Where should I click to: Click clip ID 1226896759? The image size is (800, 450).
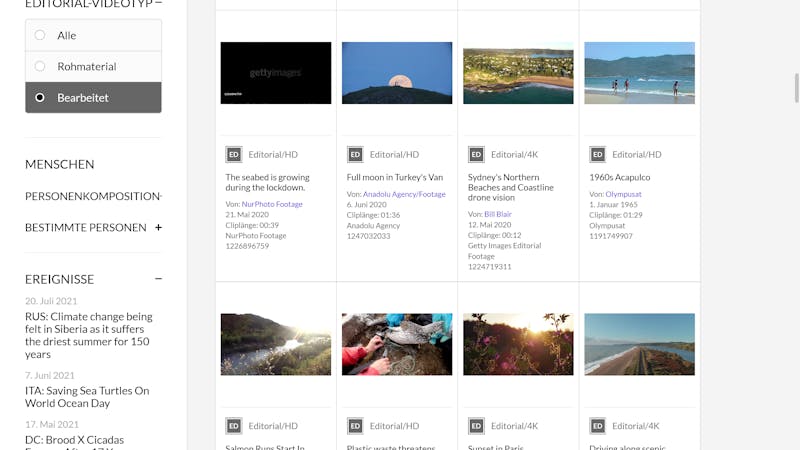247,246
